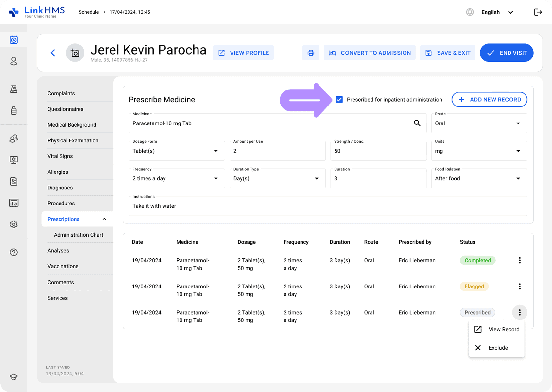Uncheck Prescribed for inpatient administration
The height and width of the screenshot is (392, 552).
(x=339, y=100)
